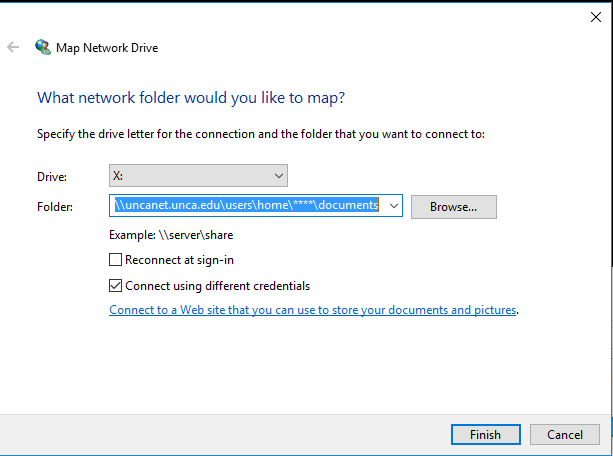This screenshot has height=456, width=613.
Task: Tick the Reconnect at sign-in checkbox
Action: 116,260
